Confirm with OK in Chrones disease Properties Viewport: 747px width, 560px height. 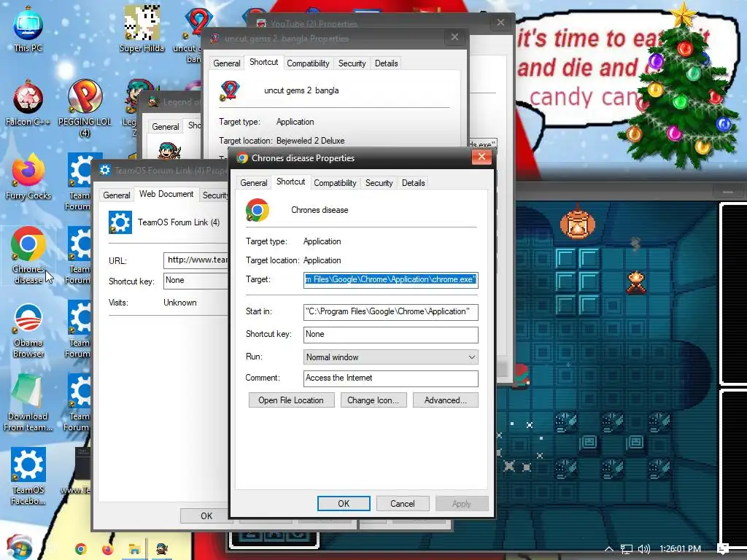click(344, 504)
